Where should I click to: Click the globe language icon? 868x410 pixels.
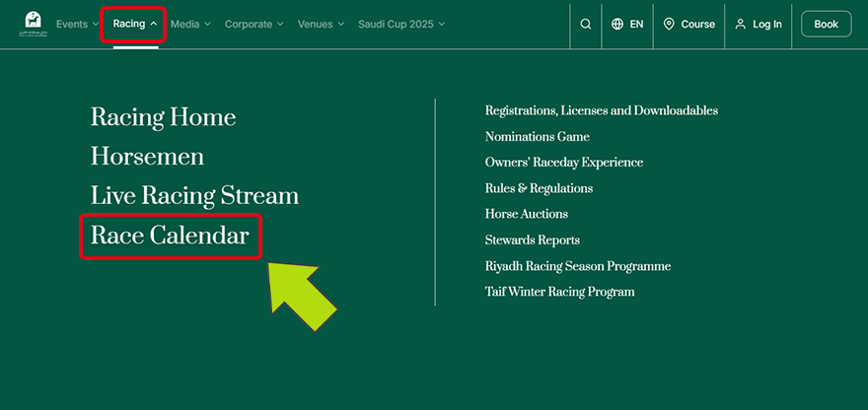(x=617, y=25)
